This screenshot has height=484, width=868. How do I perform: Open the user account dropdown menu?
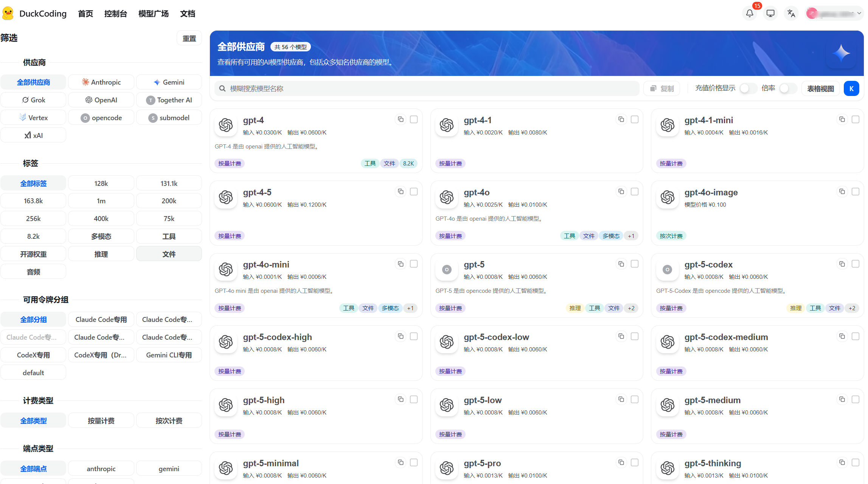835,14
